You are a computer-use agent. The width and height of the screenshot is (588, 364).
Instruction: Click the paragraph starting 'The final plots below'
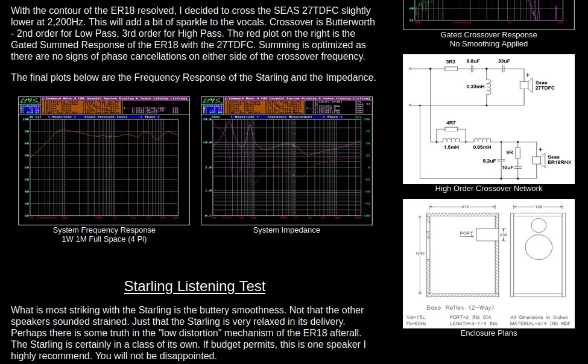pyautogui.click(x=194, y=78)
